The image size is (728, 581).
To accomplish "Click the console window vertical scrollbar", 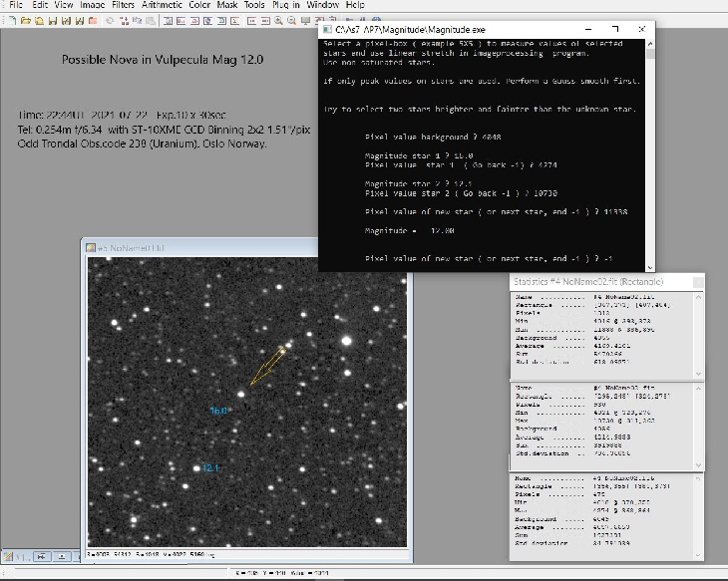I will [651, 149].
